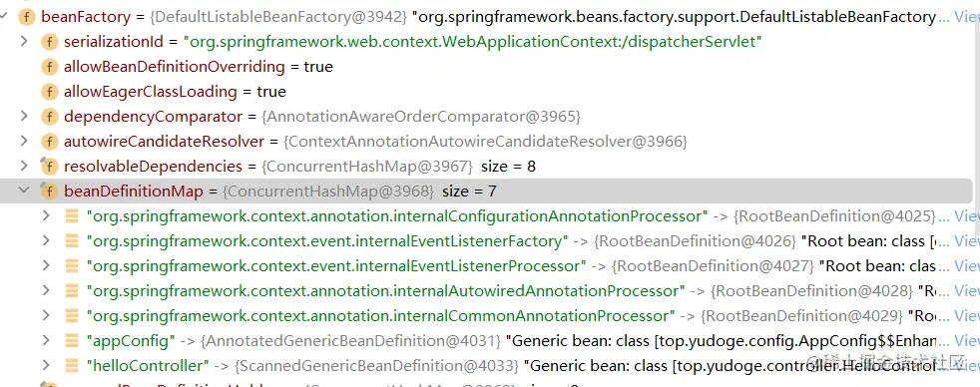Expand the resolvableDependencies map
Viewport: 980px width, 387px height.
[24, 166]
